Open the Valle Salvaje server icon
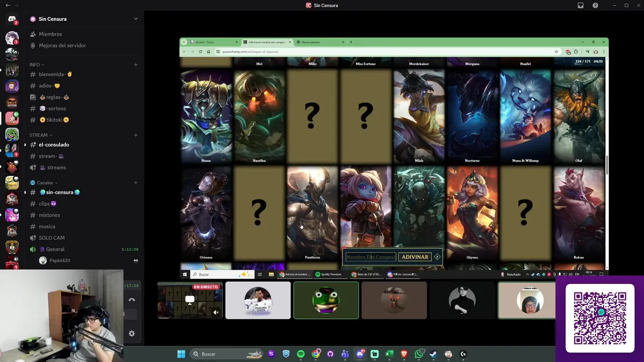 coord(12,102)
